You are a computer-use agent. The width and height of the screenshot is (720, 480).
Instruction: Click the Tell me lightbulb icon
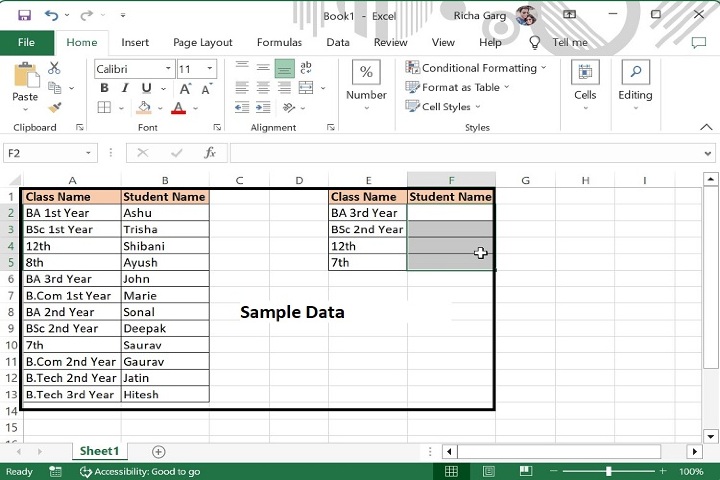click(534, 42)
